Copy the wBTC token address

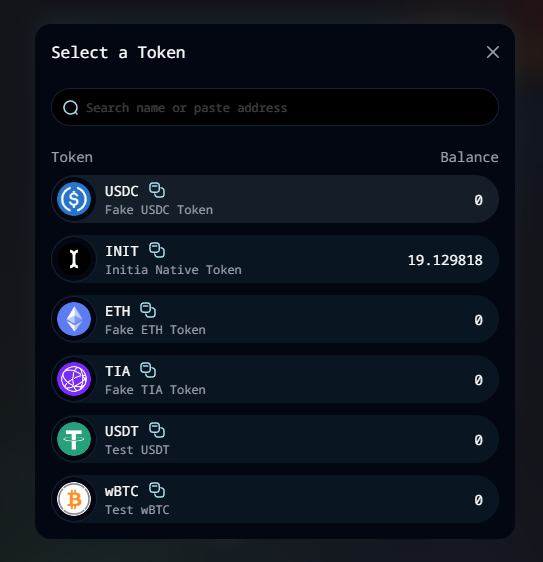click(157, 490)
